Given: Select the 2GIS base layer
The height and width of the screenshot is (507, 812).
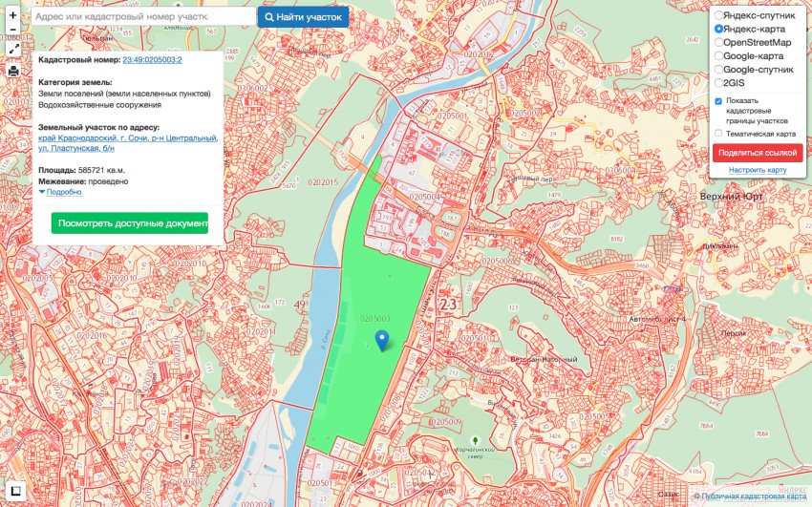Looking at the screenshot, I should click(719, 83).
